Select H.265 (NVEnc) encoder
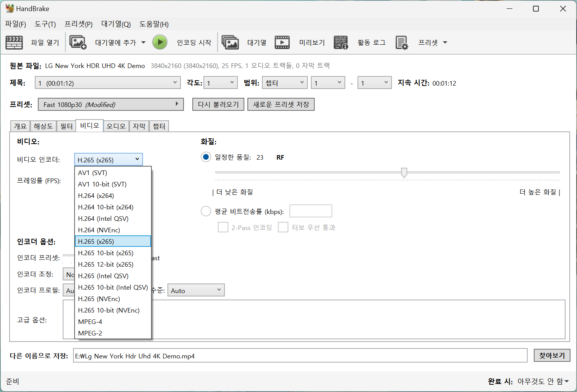Viewport: 577px width, 392px height. click(x=113, y=299)
